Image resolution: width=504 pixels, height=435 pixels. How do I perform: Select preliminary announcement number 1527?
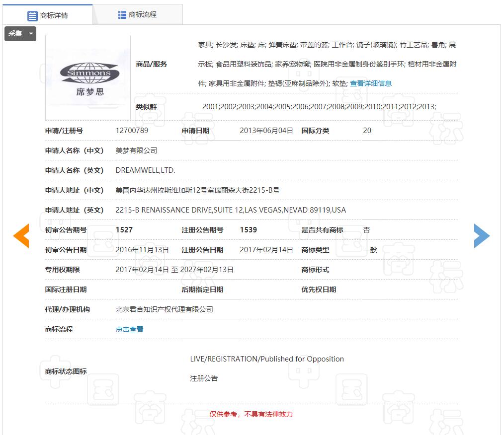[124, 230]
